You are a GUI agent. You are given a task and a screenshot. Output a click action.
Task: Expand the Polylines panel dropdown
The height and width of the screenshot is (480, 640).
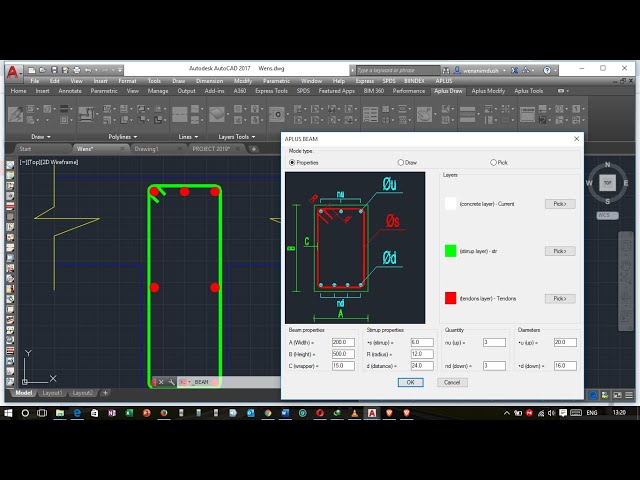[x=123, y=136]
